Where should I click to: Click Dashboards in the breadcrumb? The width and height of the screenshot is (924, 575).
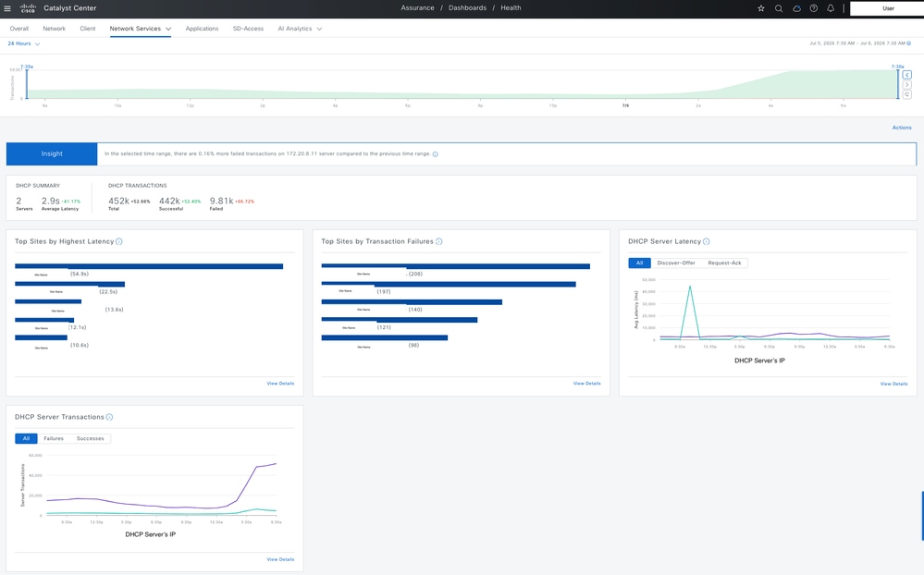click(x=467, y=8)
